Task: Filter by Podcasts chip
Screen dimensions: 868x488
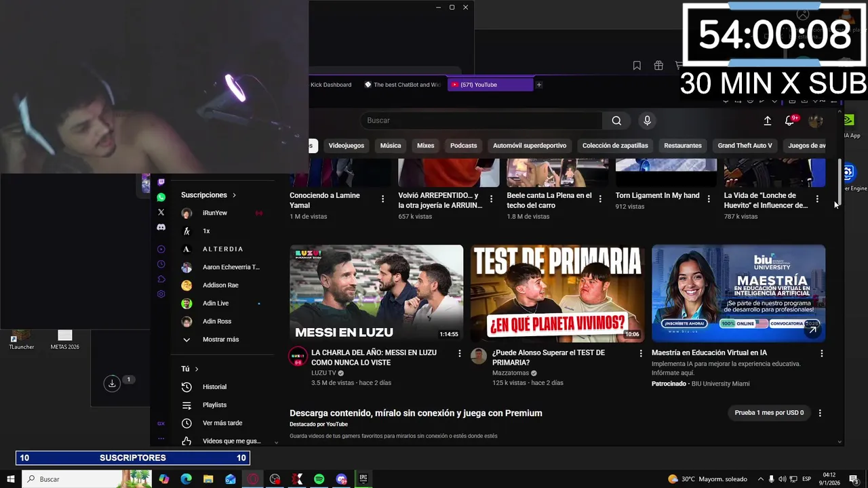Action: [x=464, y=146]
